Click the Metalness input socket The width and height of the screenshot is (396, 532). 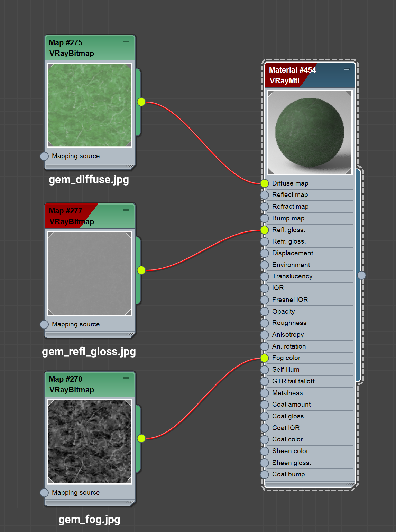[x=264, y=393]
